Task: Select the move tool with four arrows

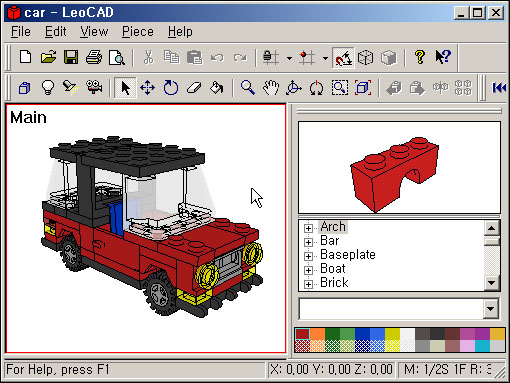Action: (148, 88)
